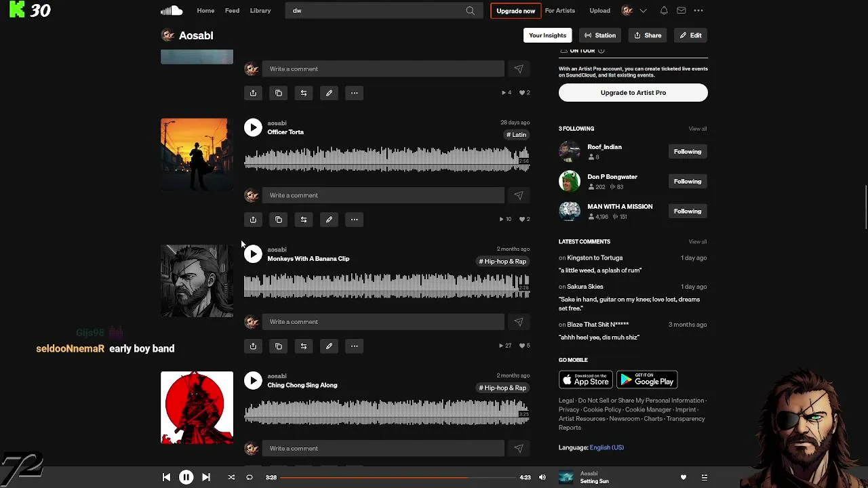
Task: Expand the profile dropdown arrow
Action: 643,11
